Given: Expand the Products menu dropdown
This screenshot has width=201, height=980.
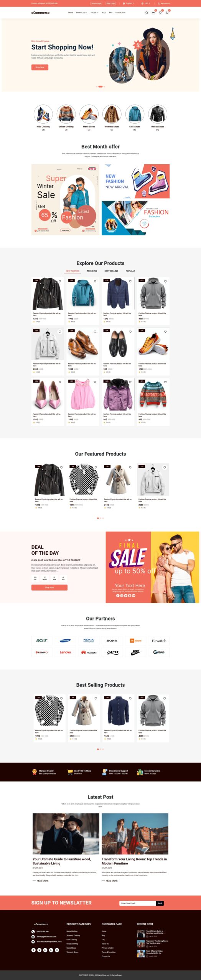Looking at the screenshot, I should coord(81,13).
